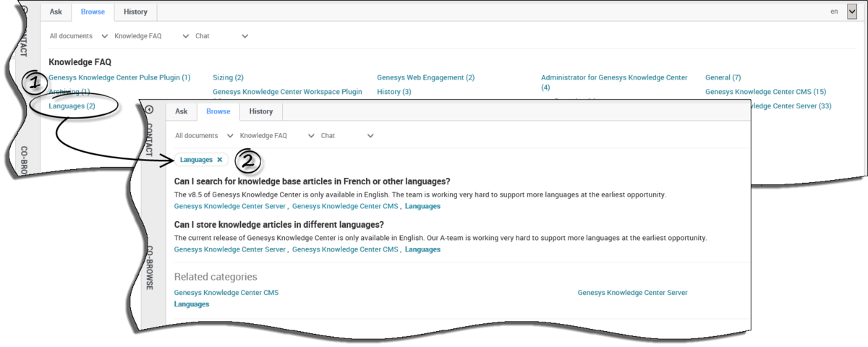This screenshot has height=347, width=868.
Task: Open related category Genesys Knowledge Center CMS
Action: point(226,293)
